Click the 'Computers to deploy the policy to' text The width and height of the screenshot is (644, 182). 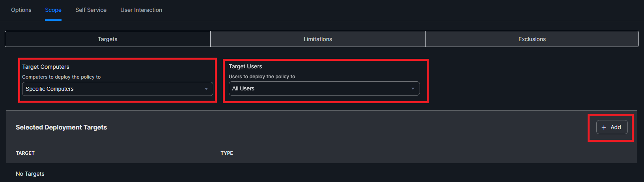(x=62, y=77)
